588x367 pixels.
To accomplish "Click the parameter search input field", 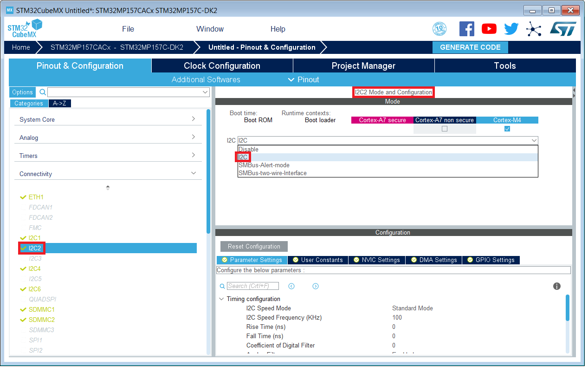I will [253, 286].
